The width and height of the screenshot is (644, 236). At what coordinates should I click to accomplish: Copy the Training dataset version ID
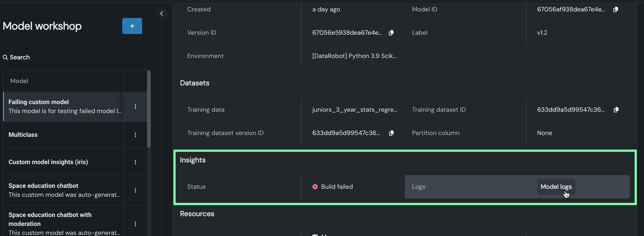tap(391, 133)
